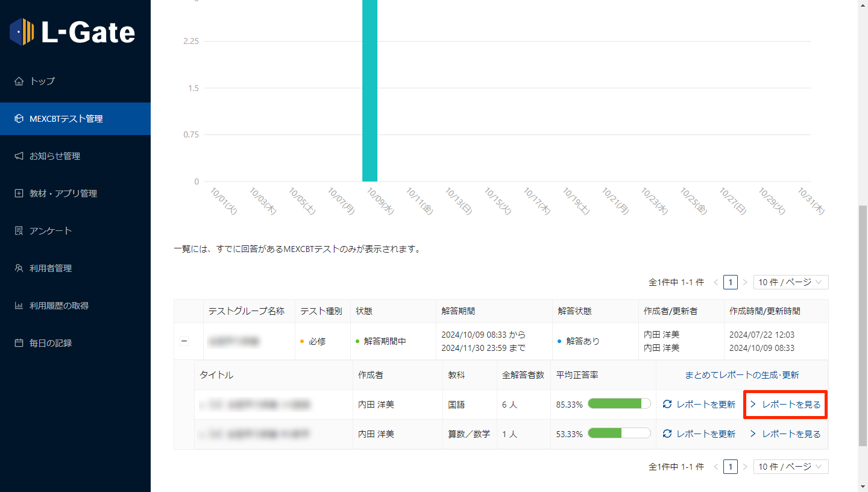
Task: Click the home icon beside トップ
Action: [19, 81]
